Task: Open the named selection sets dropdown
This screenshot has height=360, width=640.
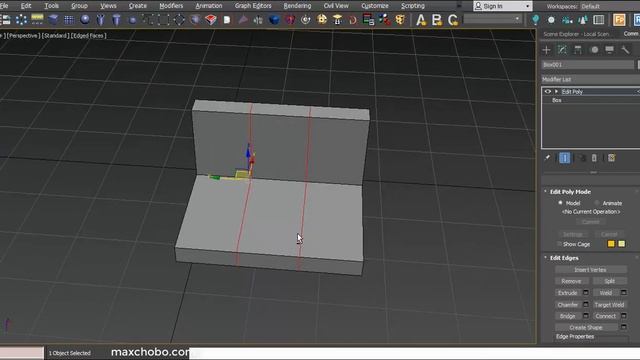Action: [493, 20]
